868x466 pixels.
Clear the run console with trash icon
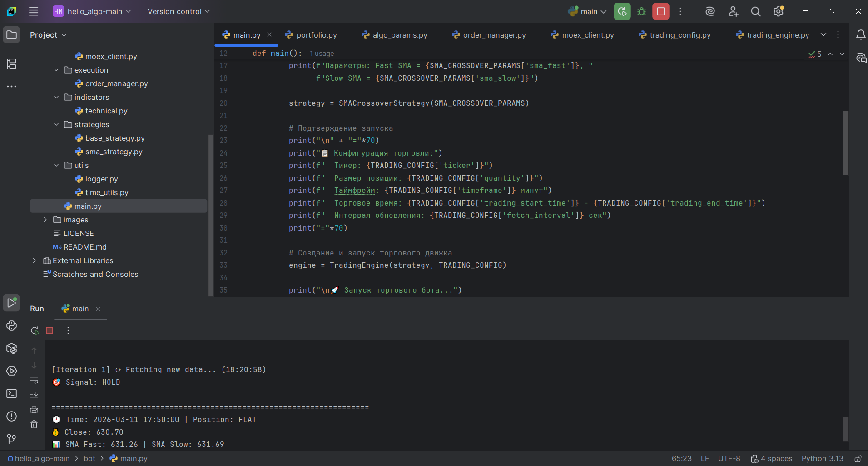pyautogui.click(x=34, y=425)
